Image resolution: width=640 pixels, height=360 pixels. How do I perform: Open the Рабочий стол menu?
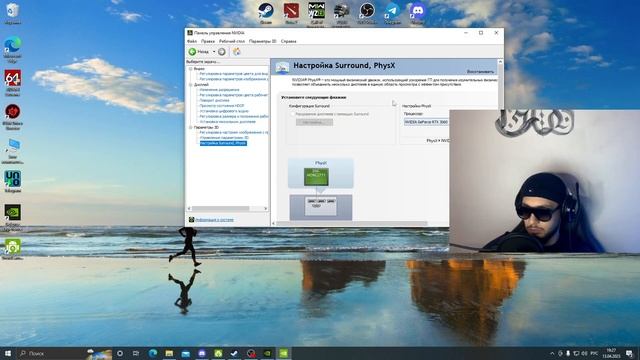(x=232, y=41)
